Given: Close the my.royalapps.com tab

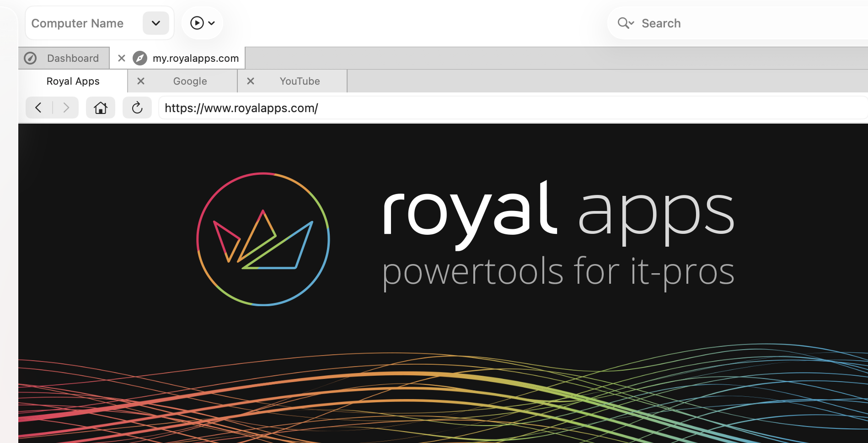Looking at the screenshot, I should coord(122,58).
